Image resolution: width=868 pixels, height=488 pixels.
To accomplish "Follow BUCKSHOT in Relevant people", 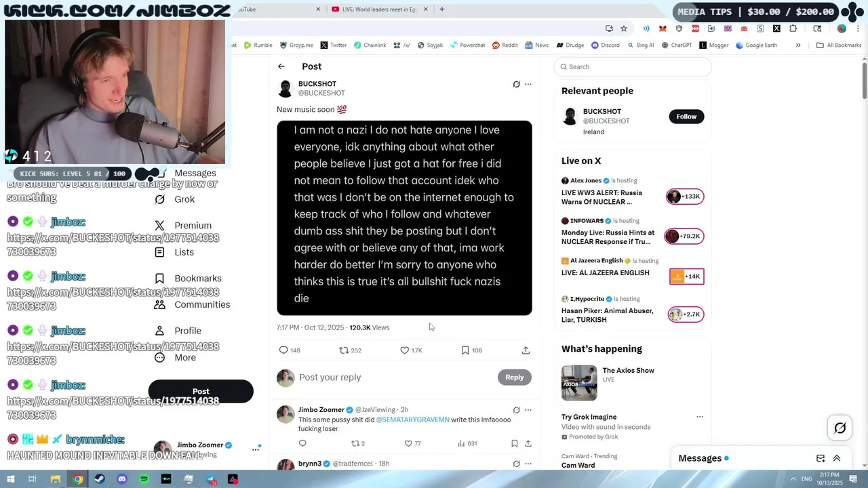I will coord(686,117).
